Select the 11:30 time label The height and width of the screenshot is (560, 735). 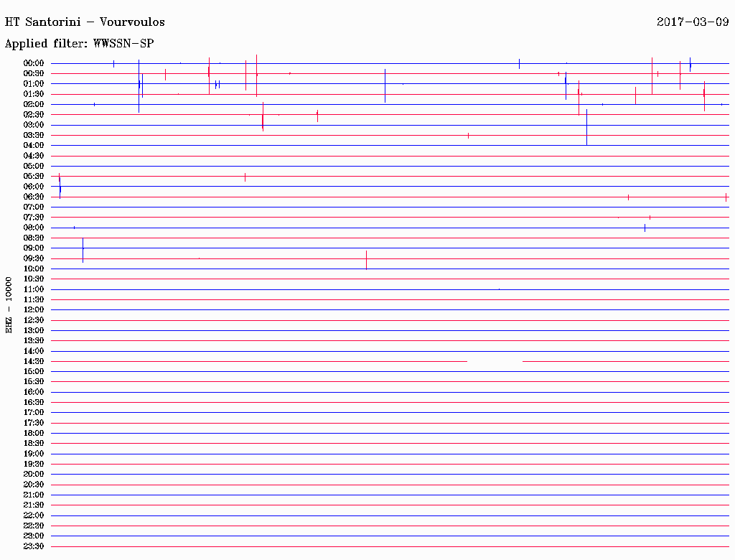point(34,299)
